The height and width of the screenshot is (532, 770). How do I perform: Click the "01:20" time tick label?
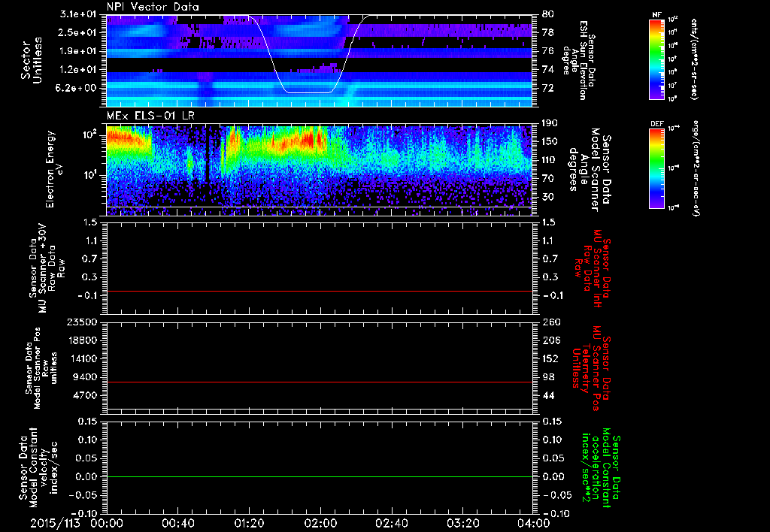tap(248, 523)
